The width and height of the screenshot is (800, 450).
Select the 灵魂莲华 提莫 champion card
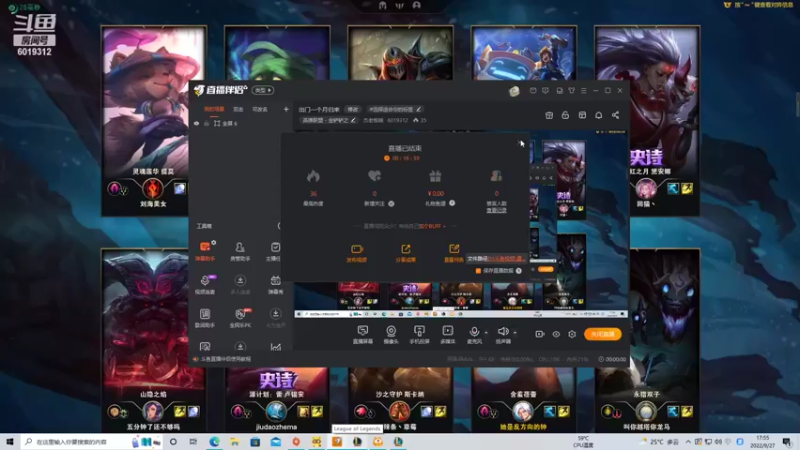click(154, 120)
